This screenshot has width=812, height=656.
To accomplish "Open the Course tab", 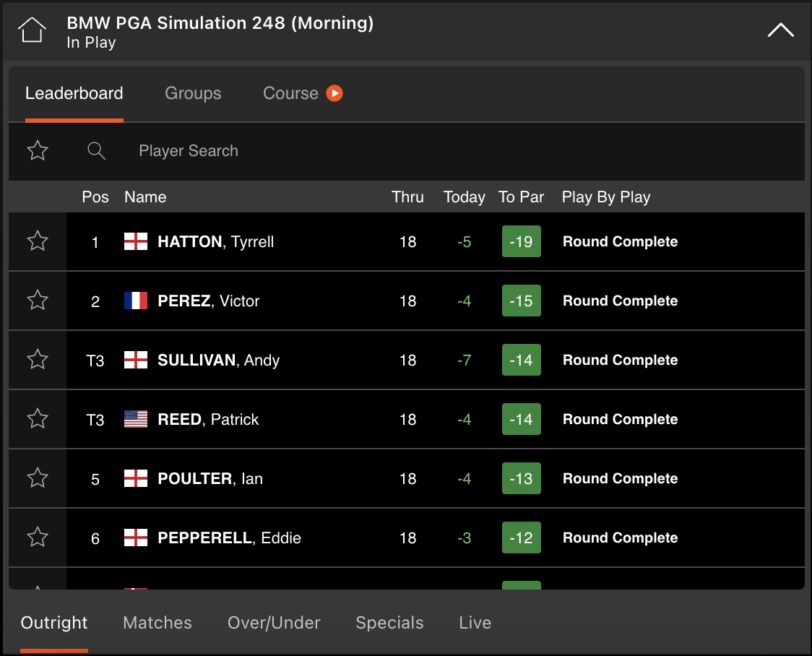I will point(290,93).
